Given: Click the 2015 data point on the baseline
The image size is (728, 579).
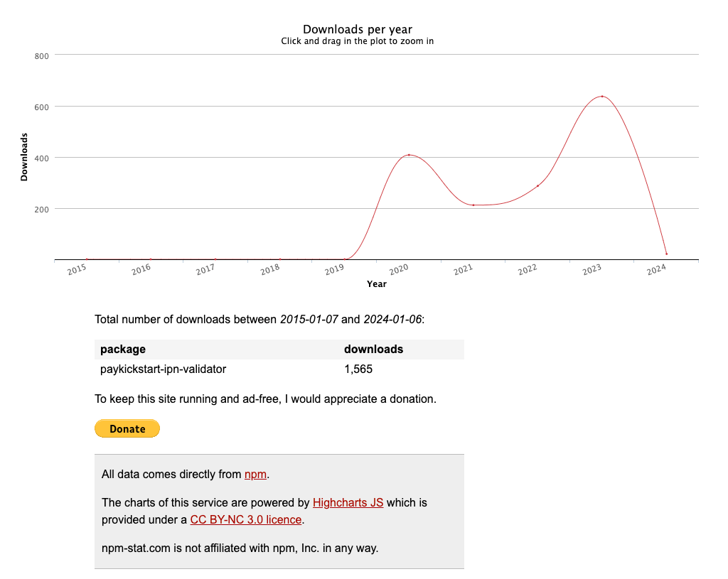Looking at the screenshot, I should coord(88,259).
